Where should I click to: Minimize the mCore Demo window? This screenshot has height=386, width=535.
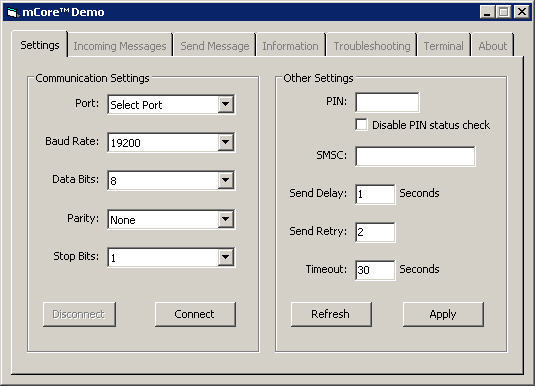click(488, 12)
